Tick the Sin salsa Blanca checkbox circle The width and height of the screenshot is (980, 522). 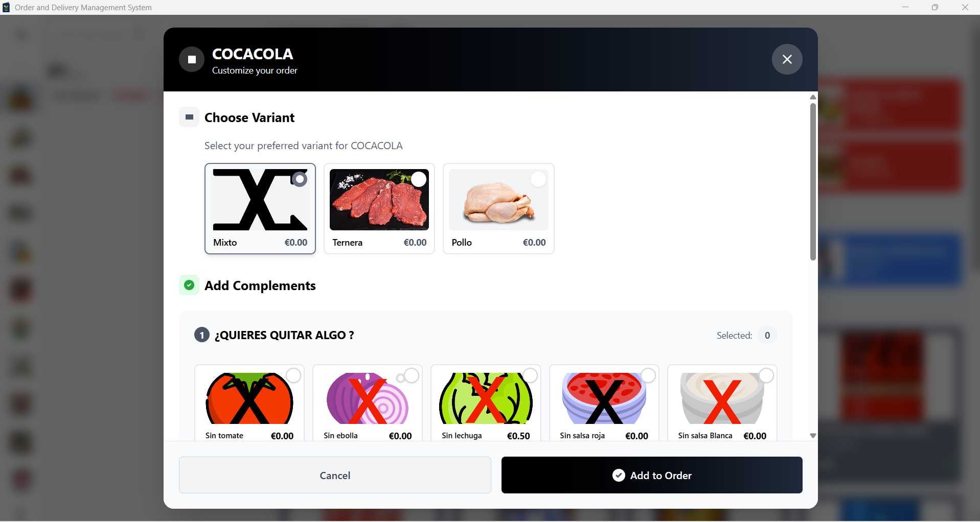(766, 375)
